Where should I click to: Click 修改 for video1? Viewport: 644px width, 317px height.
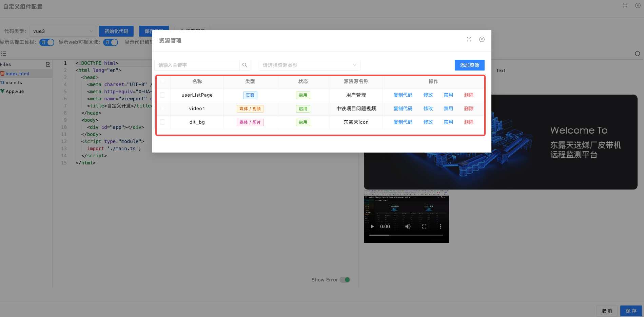coord(428,108)
